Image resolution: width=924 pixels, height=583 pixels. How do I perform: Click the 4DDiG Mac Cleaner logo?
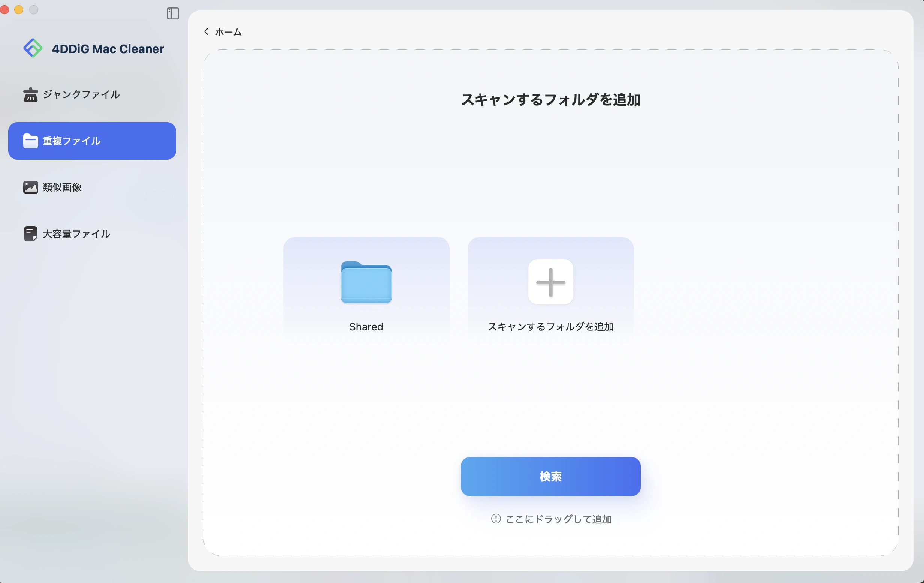(x=33, y=48)
